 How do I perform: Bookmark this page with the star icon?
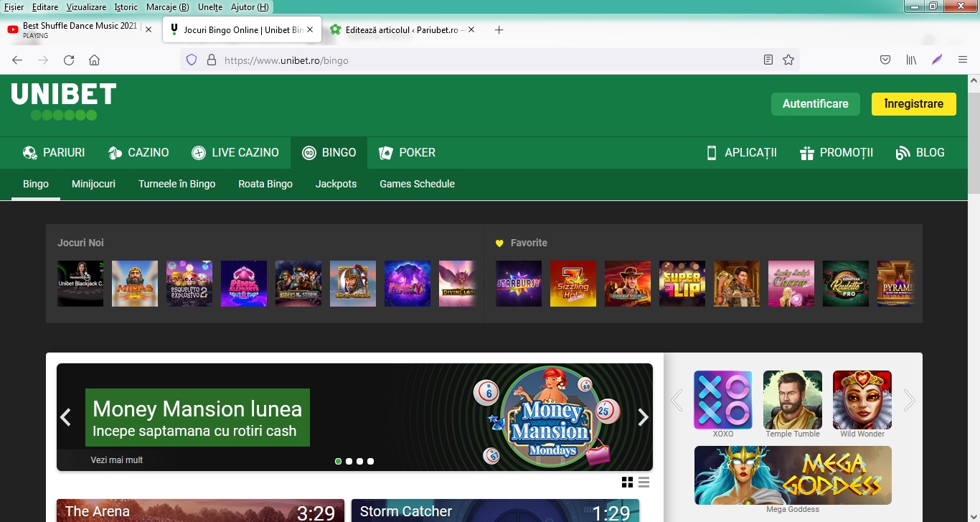click(x=788, y=60)
